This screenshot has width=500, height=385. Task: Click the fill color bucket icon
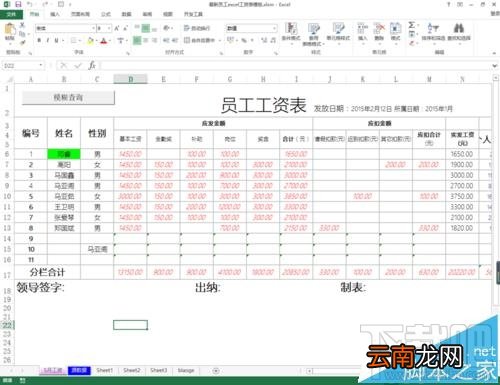[90, 41]
